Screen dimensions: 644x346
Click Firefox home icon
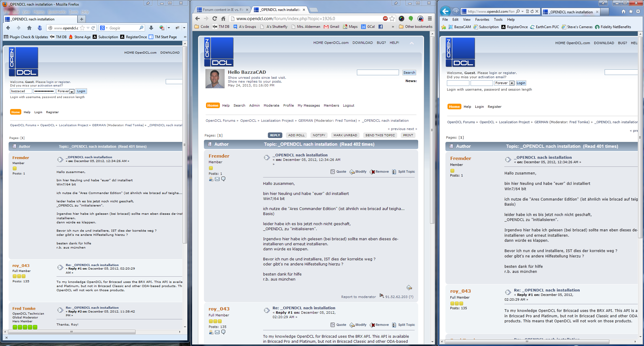pyautogui.click(x=29, y=28)
